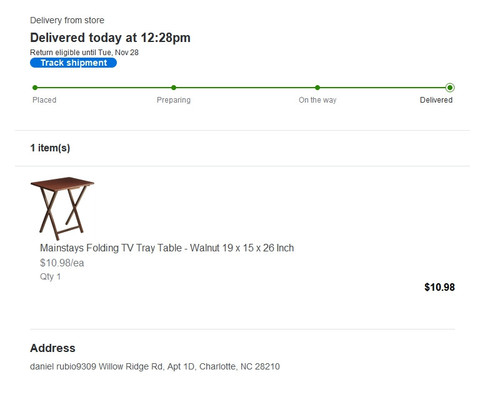Click the Delivered circled status marker

click(450, 88)
